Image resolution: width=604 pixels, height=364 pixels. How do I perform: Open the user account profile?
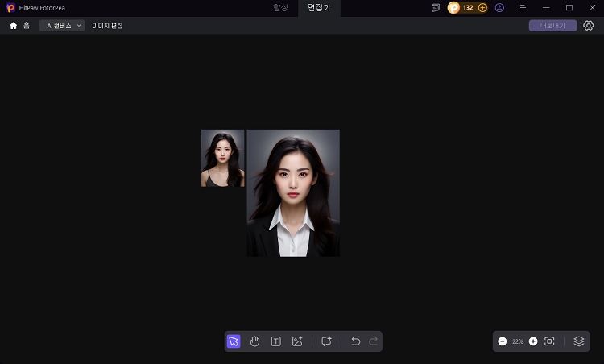(x=499, y=8)
